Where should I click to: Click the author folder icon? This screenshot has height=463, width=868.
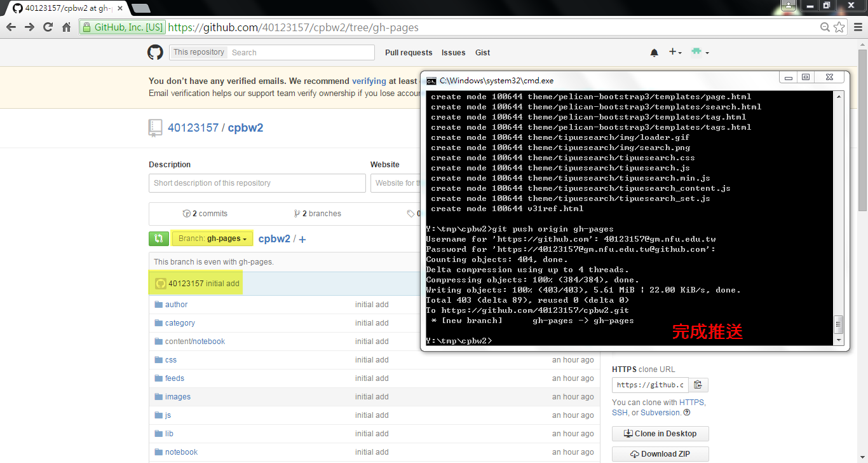(158, 305)
